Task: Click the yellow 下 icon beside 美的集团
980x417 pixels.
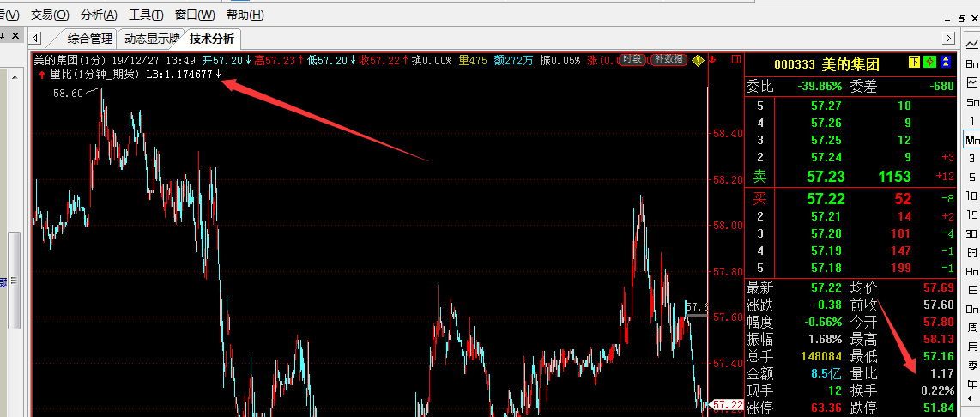Action: (914, 62)
